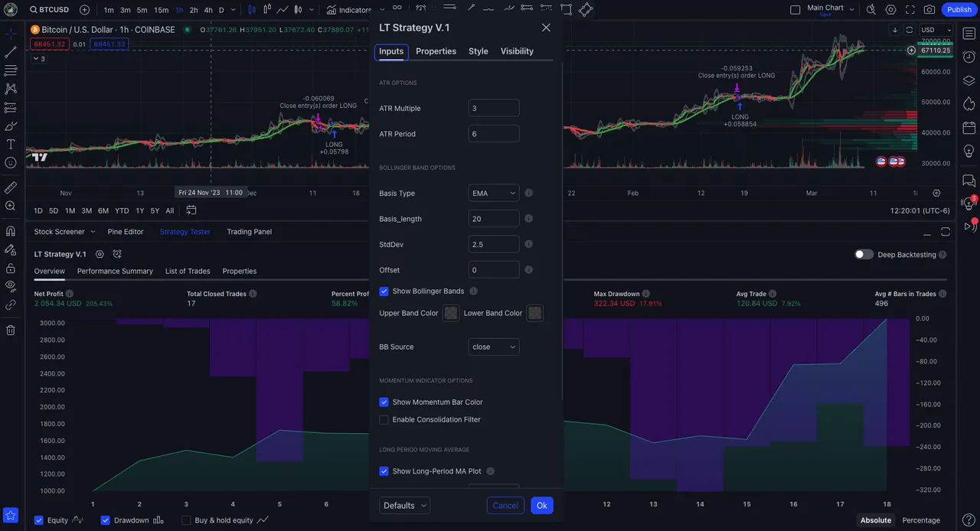Uncheck Show Momentum Bar Color

[x=384, y=402]
